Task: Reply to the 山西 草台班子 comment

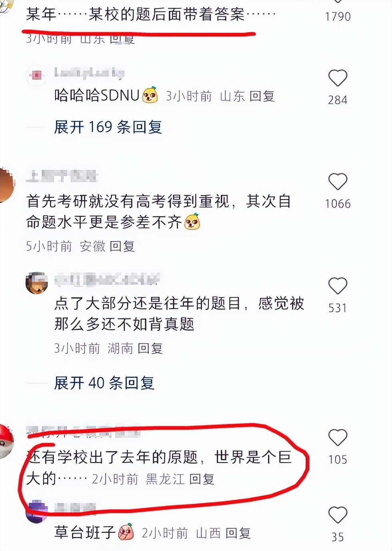Action: point(238,533)
